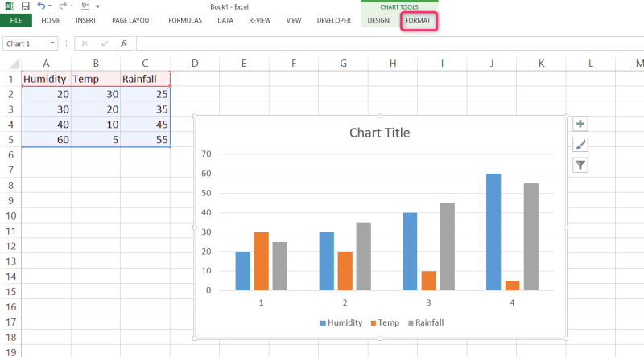Open the PAGE LAYOUT tab
The image size is (644, 357).
click(132, 21)
